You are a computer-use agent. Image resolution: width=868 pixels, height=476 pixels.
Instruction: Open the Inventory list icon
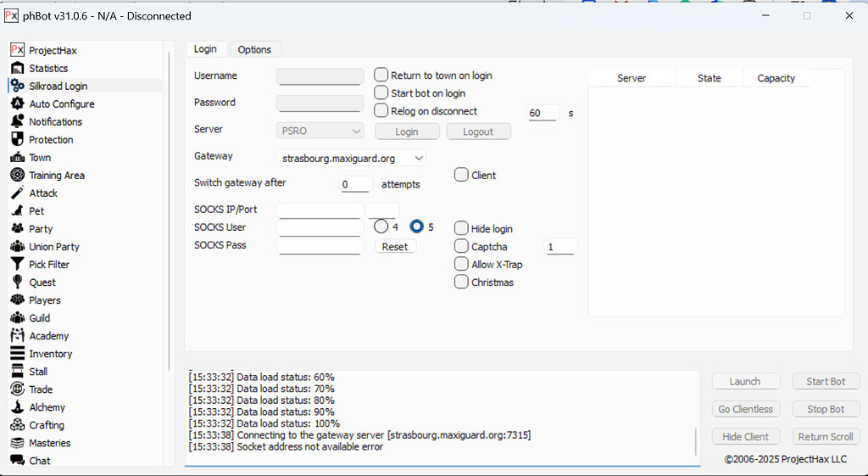tap(18, 354)
